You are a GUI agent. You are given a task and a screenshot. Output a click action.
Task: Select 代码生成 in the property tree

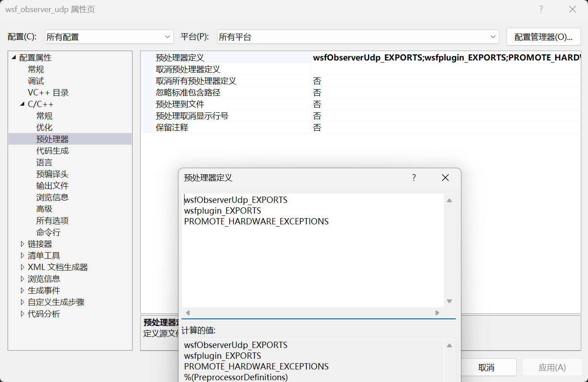coord(52,151)
